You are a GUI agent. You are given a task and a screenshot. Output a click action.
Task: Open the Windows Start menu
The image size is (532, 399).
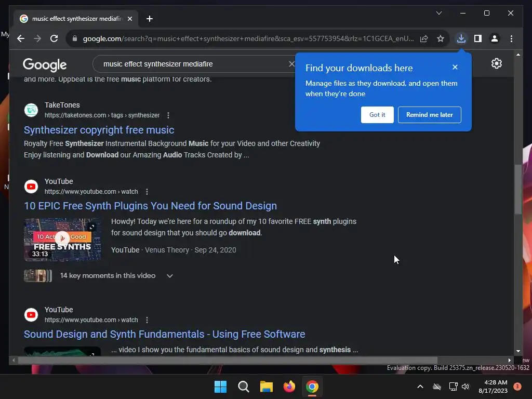coord(220,387)
